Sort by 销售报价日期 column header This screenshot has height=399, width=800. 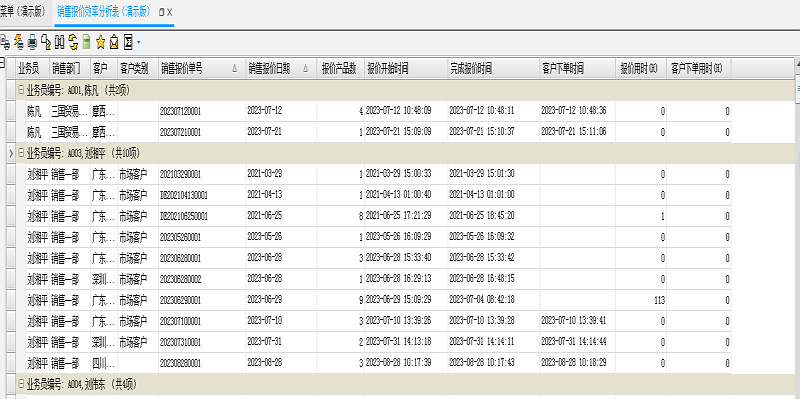click(x=281, y=69)
